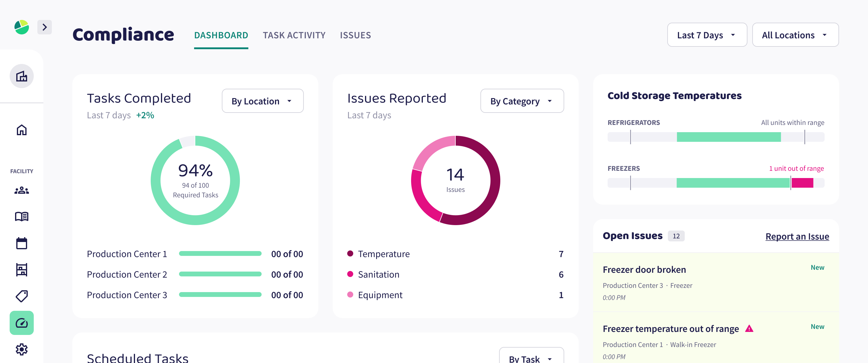Open the By Location dropdown in Tasks Completed

click(263, 101)
